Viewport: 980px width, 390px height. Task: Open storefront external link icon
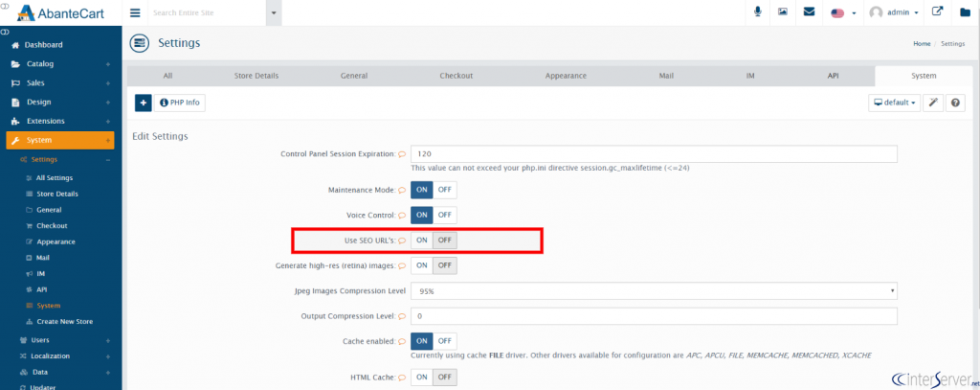click(937, 11)
